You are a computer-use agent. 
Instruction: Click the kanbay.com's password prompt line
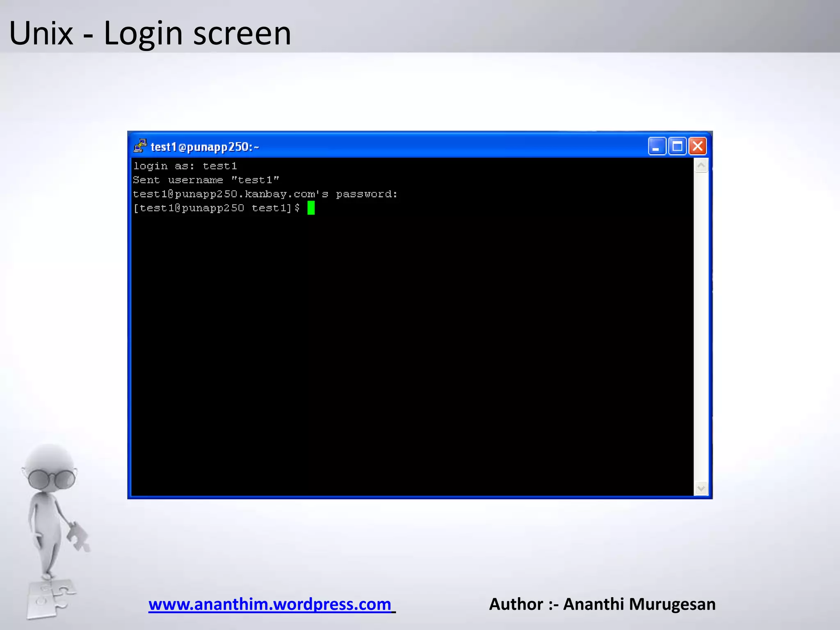(265, 194)
